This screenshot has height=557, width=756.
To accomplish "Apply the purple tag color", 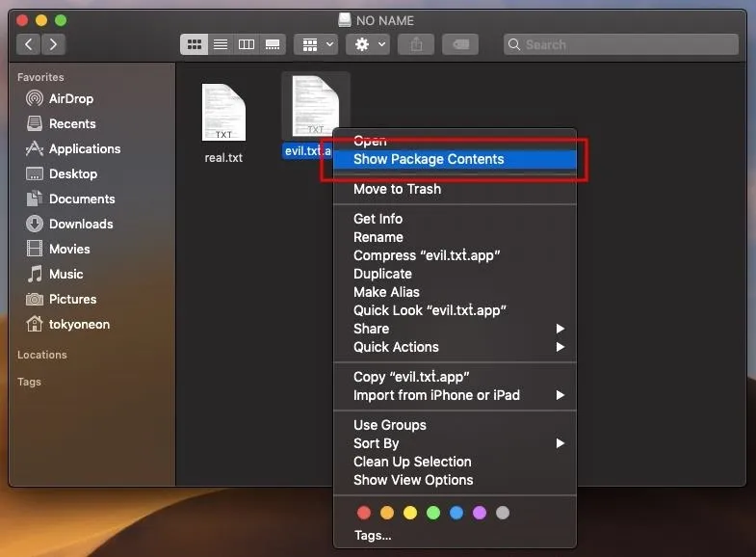I will [480, 513].
